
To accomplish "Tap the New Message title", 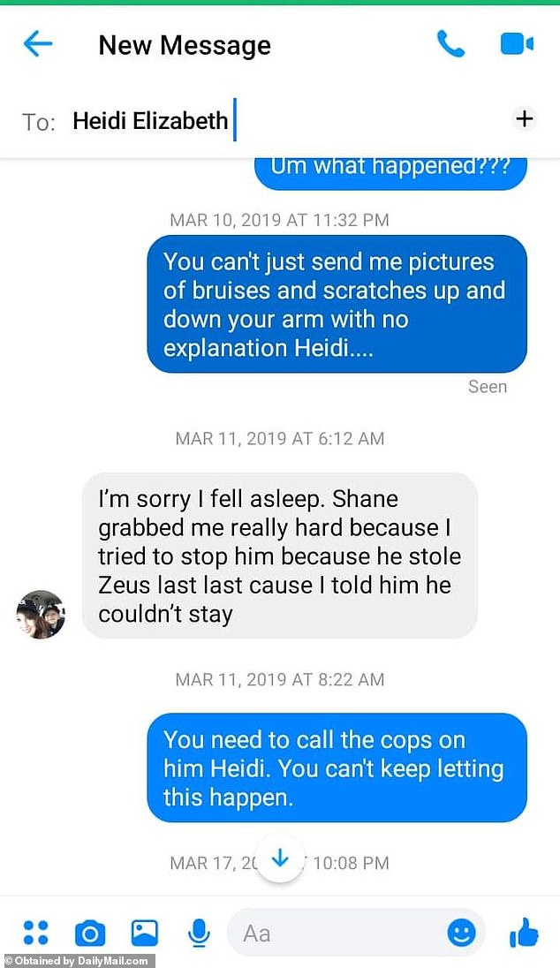I will tap(185, 45).
